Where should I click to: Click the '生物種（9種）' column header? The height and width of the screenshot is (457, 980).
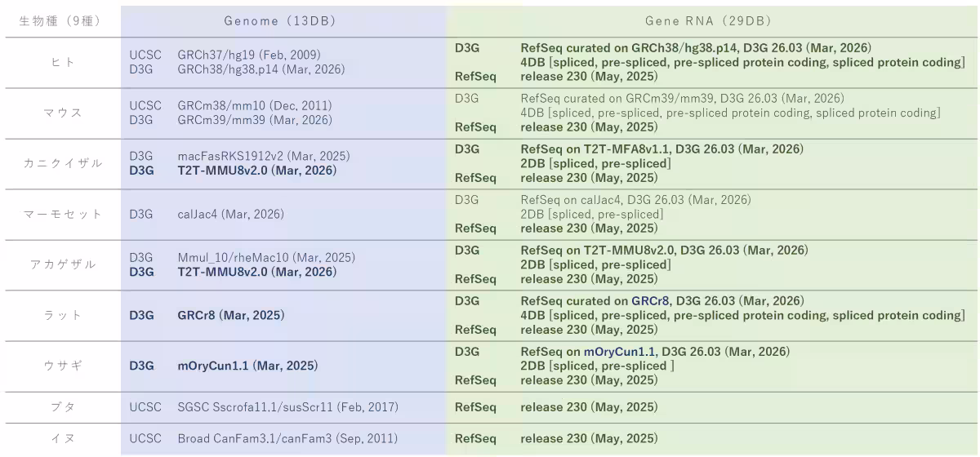coord(60,20)
